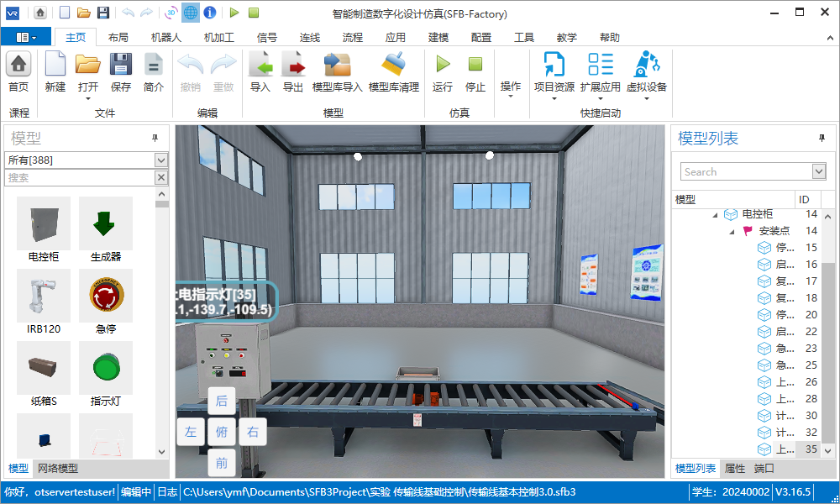
Task: Click the globe icon in quick access bar
Action: (x=190, y=13)
